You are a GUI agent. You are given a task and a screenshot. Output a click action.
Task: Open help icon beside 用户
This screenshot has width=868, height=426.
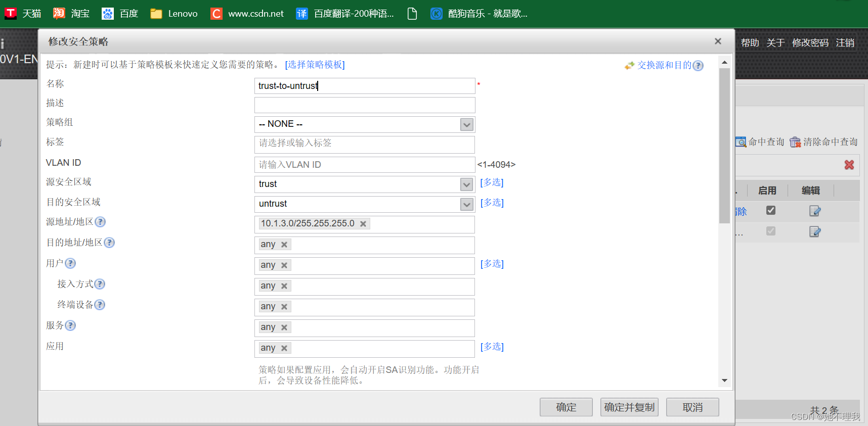tap(70, 263)
